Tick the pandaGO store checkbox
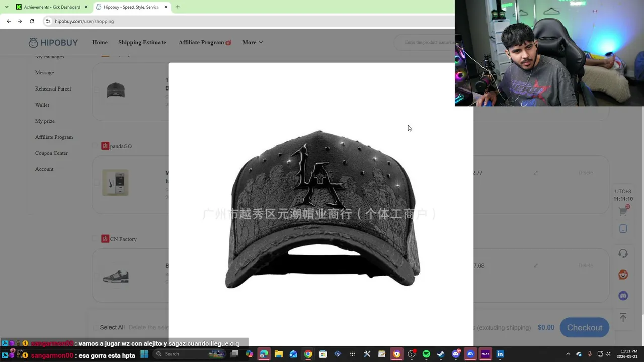The height and width of the screenshot is (362, 644). coord(95,146)
